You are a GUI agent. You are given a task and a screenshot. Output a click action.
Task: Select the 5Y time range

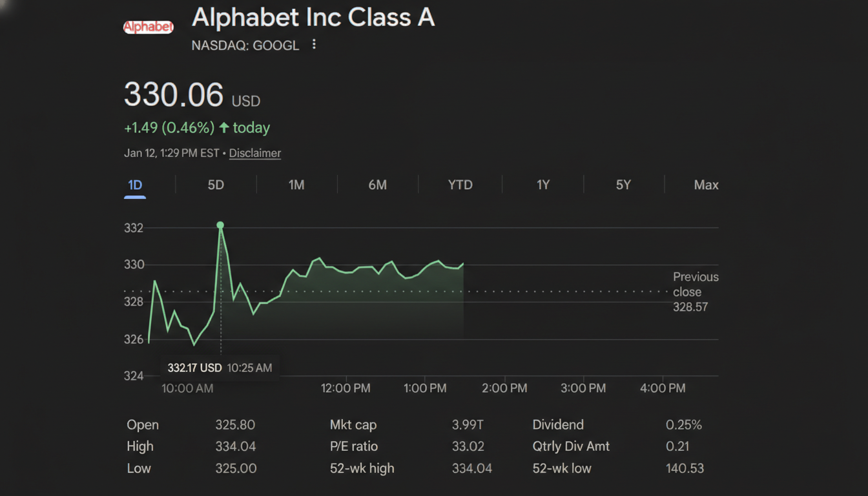pyautogui.click(x=623, y=185)
